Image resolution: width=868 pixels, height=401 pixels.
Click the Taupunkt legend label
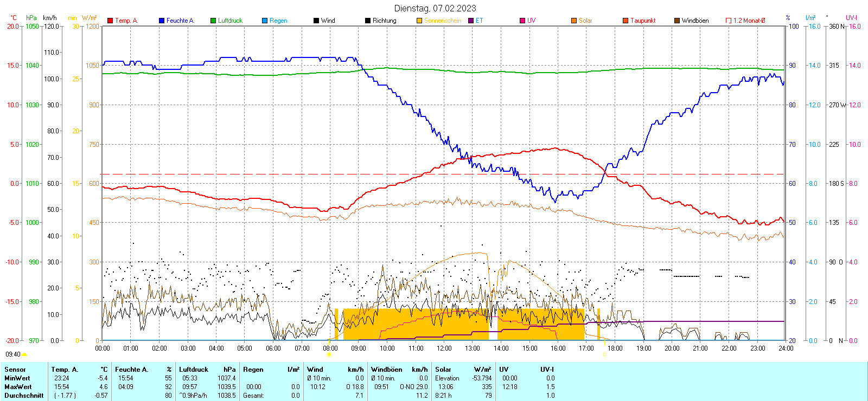(x=643, y=21)
